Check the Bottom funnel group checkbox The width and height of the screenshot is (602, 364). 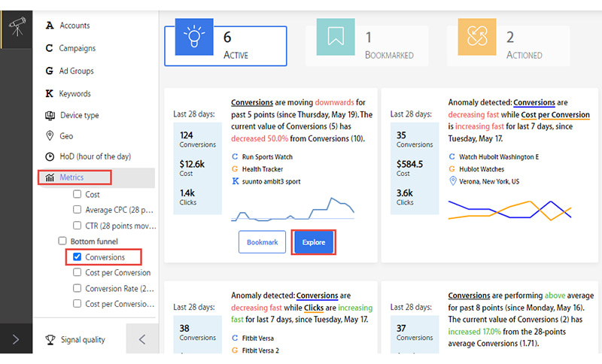[x=62, y=241]
